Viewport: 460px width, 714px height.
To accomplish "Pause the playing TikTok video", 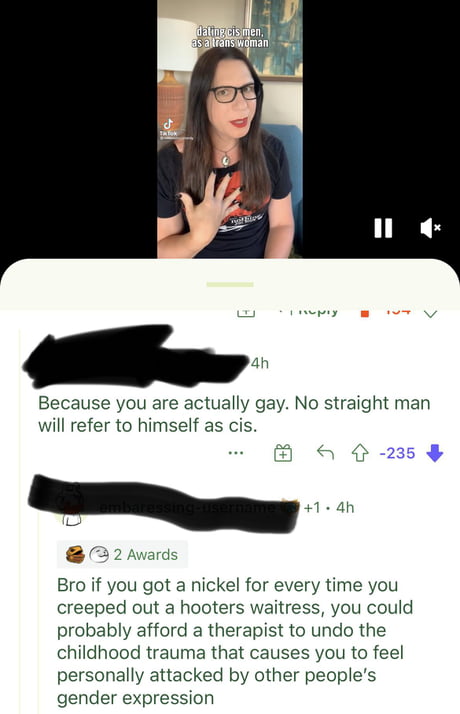I will (x=383, y=228).
